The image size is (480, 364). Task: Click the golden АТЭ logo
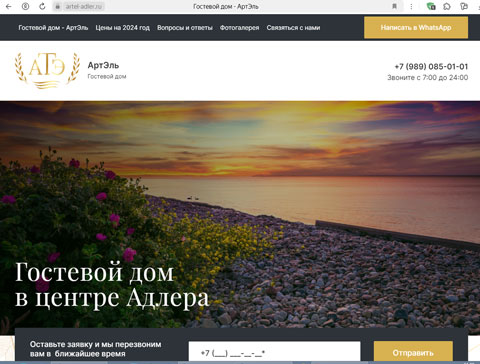tap(47, 70)
